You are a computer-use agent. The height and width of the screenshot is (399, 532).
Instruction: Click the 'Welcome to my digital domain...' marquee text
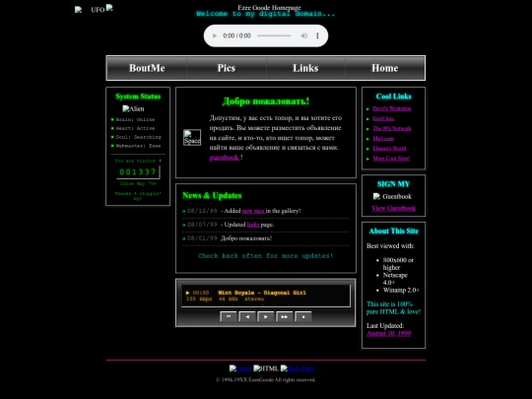tap(266, 14)
